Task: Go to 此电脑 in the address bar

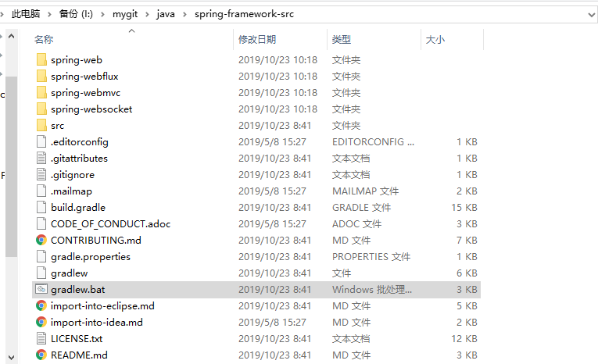Action: 26,14
